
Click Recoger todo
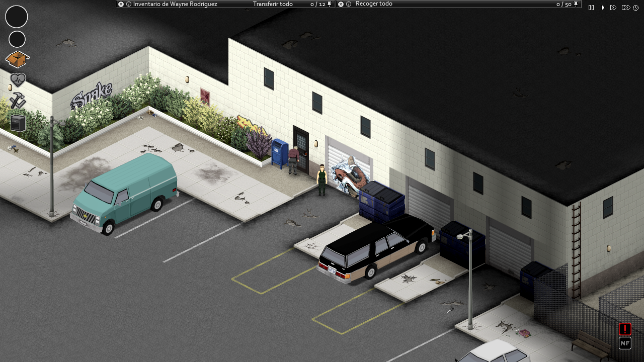point(375,4)
